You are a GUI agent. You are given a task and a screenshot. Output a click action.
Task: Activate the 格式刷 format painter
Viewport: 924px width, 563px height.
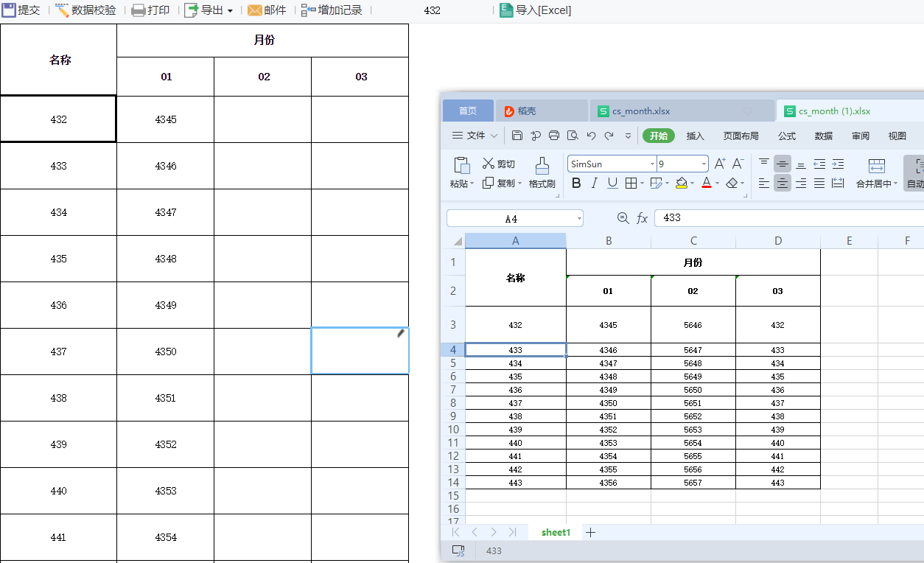point(542,173)
